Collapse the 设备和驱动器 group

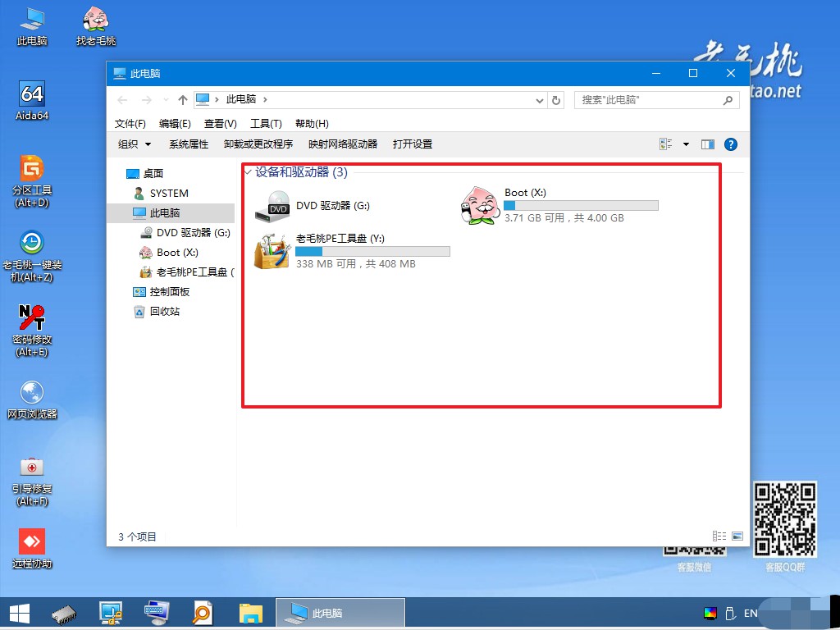(248, 172)
